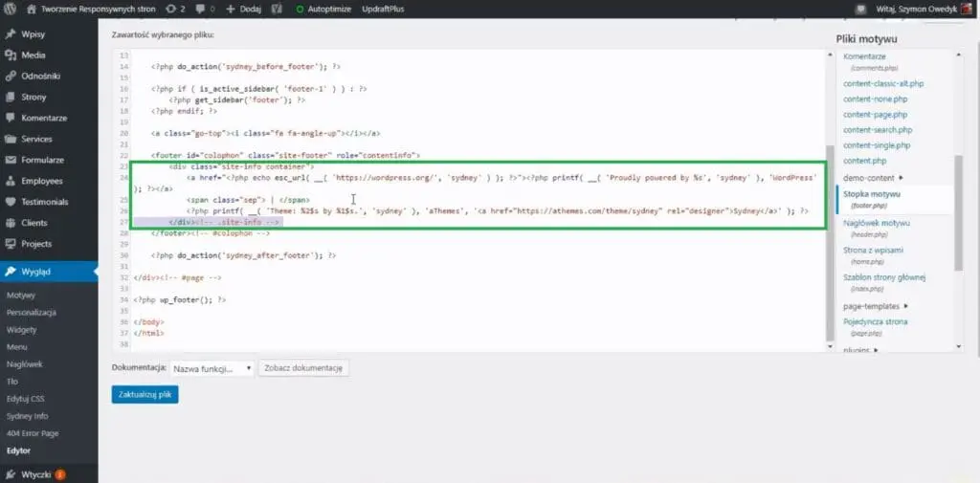Click the Testimonials icon in sidebar

(x=10, y=202)
